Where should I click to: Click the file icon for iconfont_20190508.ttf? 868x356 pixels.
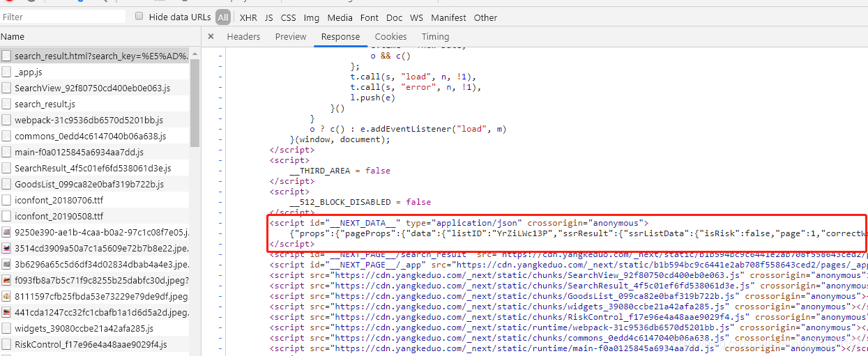pyautogui.click(x=6, y=216)
